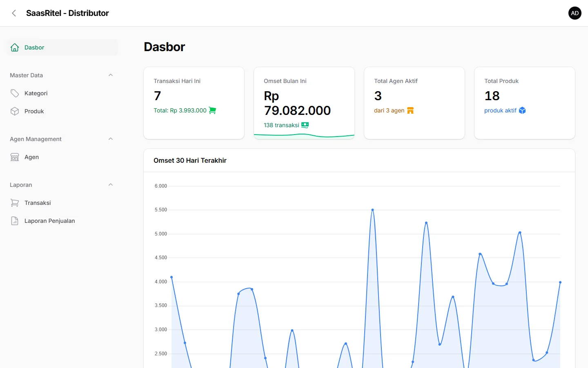Viewport: 588px width, 368px height.
Task: Open the Dasbor menu item
Action: (62, 47)
